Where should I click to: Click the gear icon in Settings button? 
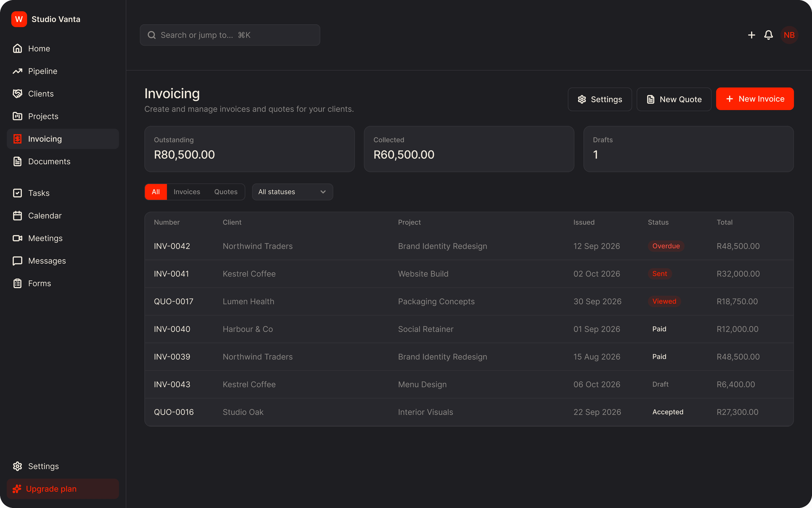pyautogui.click(x=582, y=99)
